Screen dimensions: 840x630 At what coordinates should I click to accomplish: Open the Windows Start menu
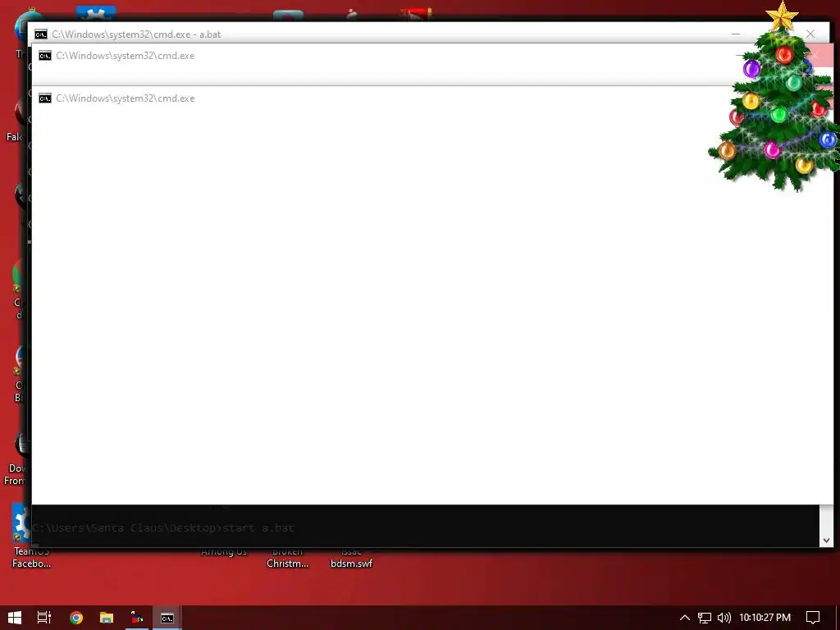[15, 618]
